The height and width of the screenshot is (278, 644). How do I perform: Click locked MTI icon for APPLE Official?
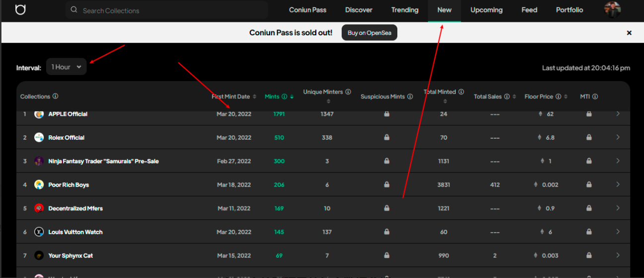588,114
